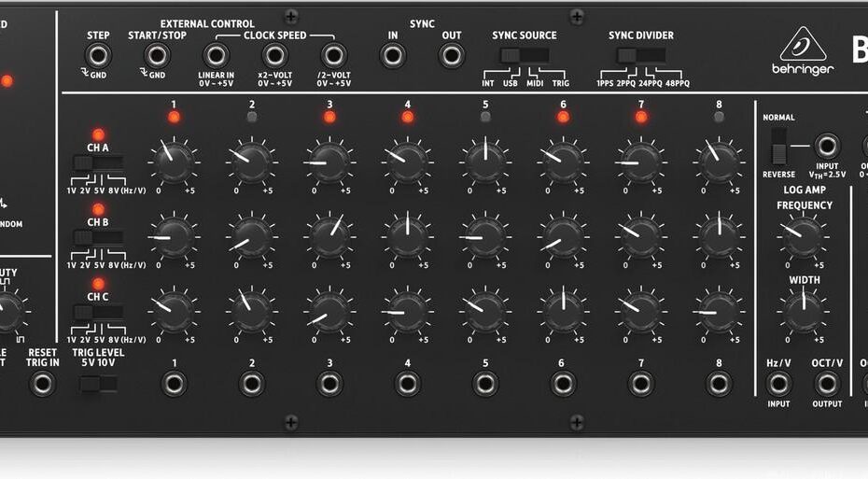This screenshot has width=868, height=479.
Task: Click the CH B step 3 knob
Action: click(329, 237)
